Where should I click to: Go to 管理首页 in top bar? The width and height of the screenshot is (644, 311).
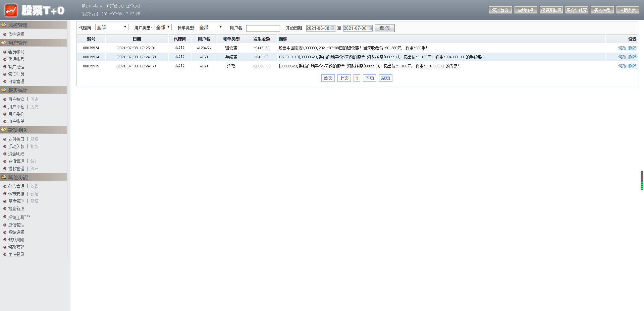pos(500,10)
